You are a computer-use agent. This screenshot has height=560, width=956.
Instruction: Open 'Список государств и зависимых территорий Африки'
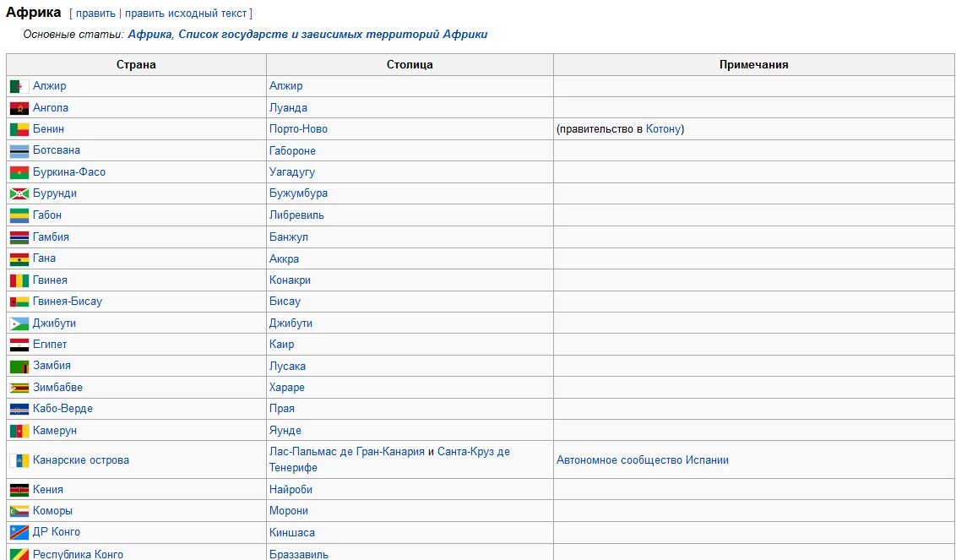(x=333, y=34)
